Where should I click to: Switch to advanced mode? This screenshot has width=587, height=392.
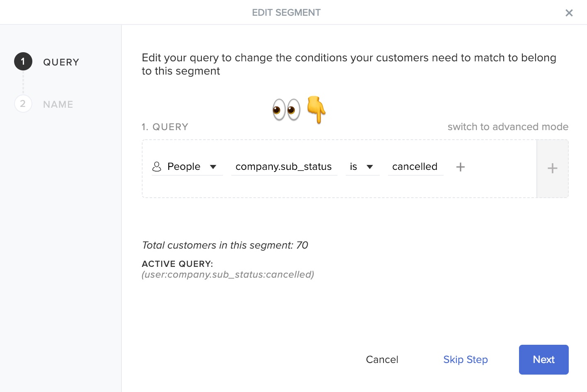tap(508, 127)
